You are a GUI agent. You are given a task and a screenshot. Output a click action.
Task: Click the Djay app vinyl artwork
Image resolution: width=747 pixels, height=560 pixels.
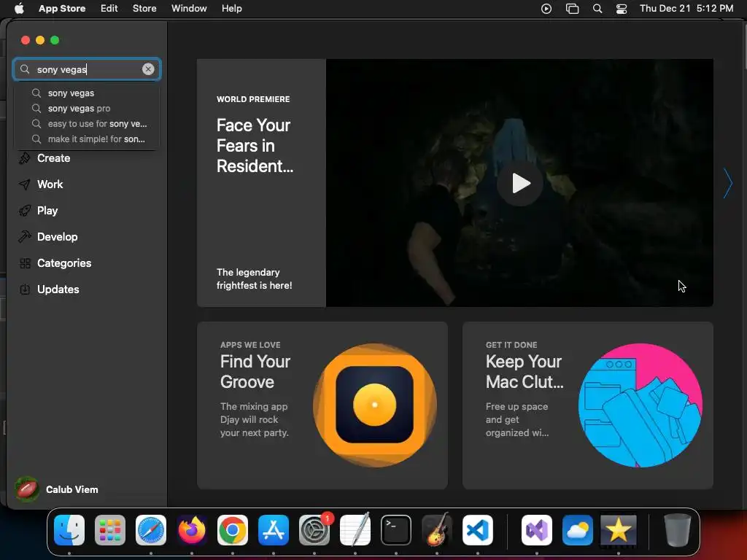(374, 405)
